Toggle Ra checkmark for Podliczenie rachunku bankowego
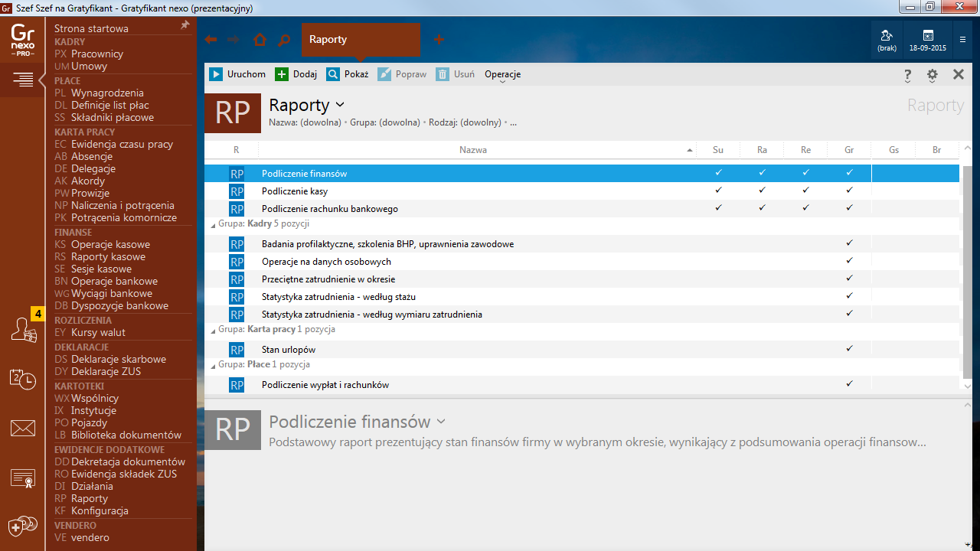The width and height of the screenshot is (980, 551). click(762, 208)
